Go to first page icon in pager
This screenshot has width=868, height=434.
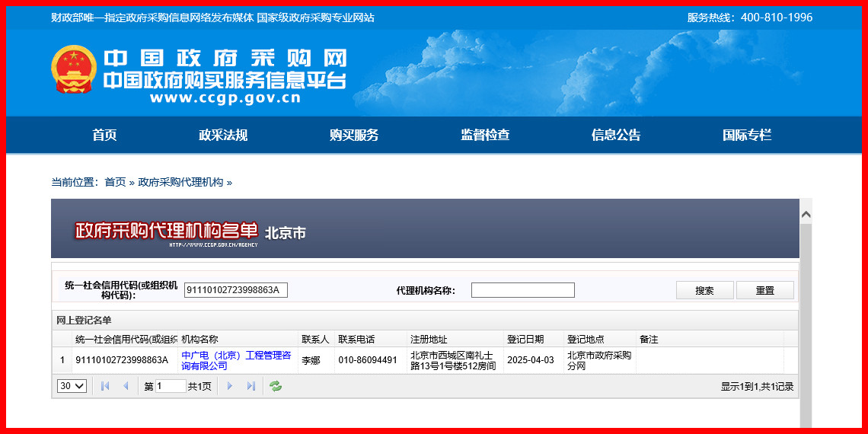[105, 386]
